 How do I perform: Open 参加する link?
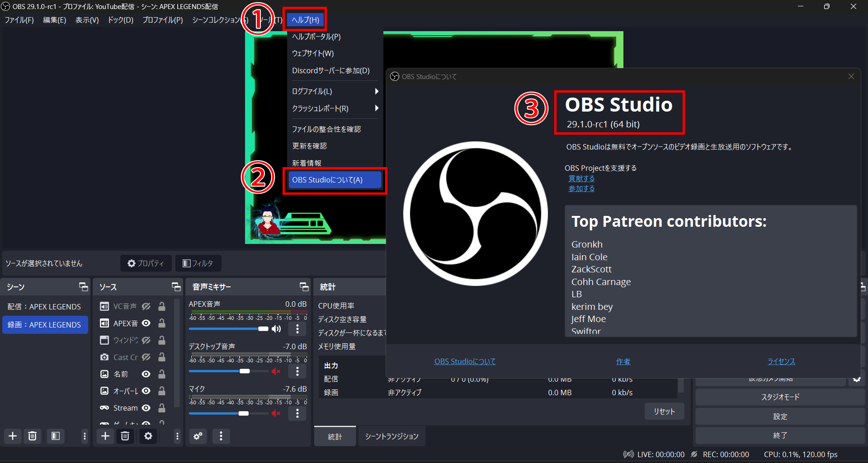[581, 188]
